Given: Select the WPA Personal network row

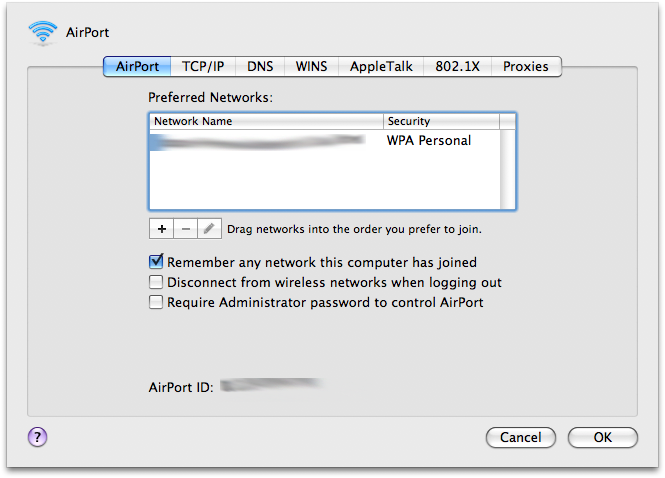Looking at the screenshot, I should 325,140.
